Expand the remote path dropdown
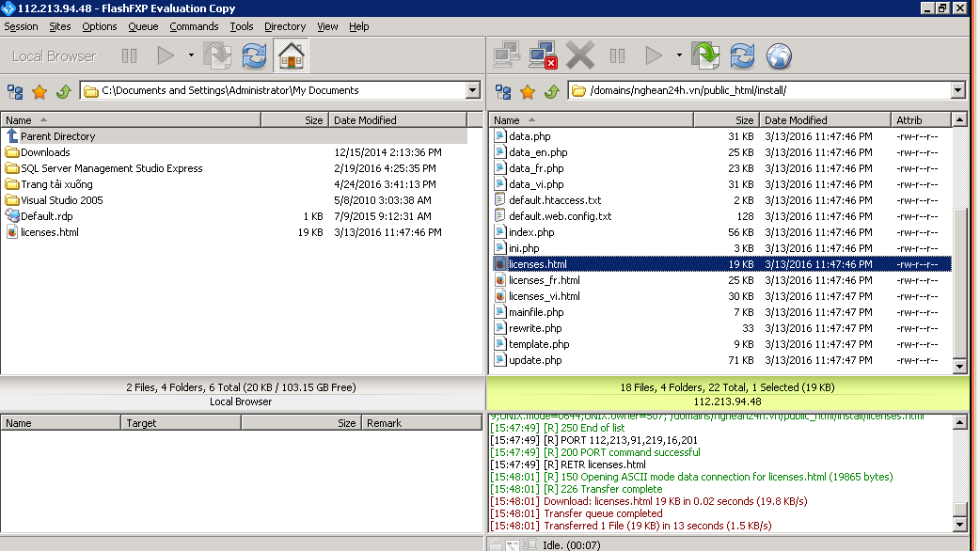Screen dimensions: 980x551 pyautogui.click(x=958, y=90)
